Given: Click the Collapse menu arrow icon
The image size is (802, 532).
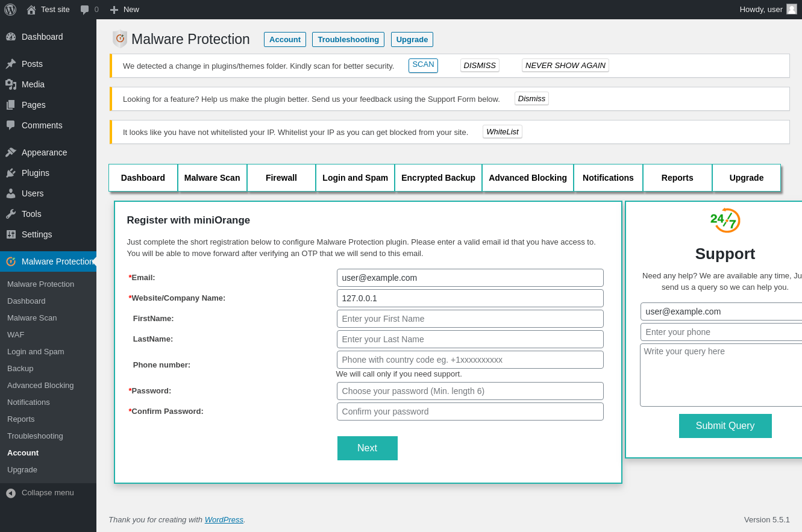Looking at the screenshot, I should (11, 493).
